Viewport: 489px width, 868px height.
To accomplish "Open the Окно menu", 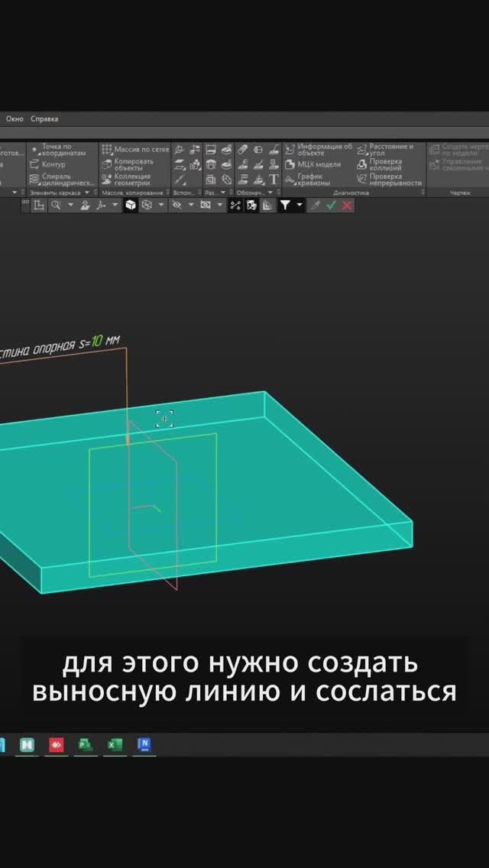I will (x=15, y=119).
